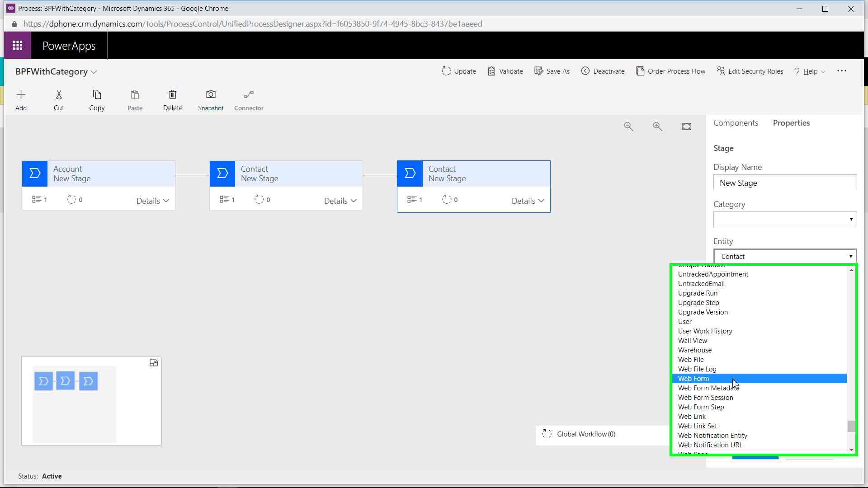This screenshot has width=868, height=488.
Task: Click the Cut scissors icon
Action: click(x=59, y=95)
